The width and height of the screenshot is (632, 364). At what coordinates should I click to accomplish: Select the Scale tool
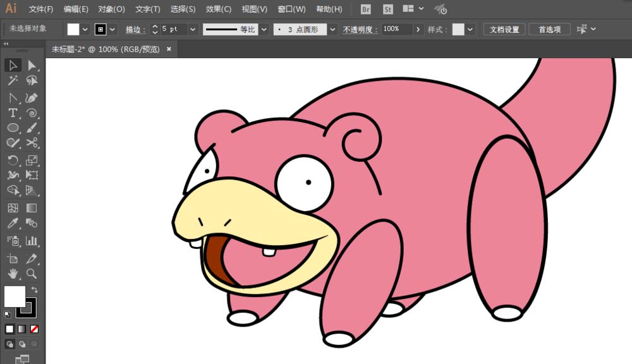click(x=32, y=161)
